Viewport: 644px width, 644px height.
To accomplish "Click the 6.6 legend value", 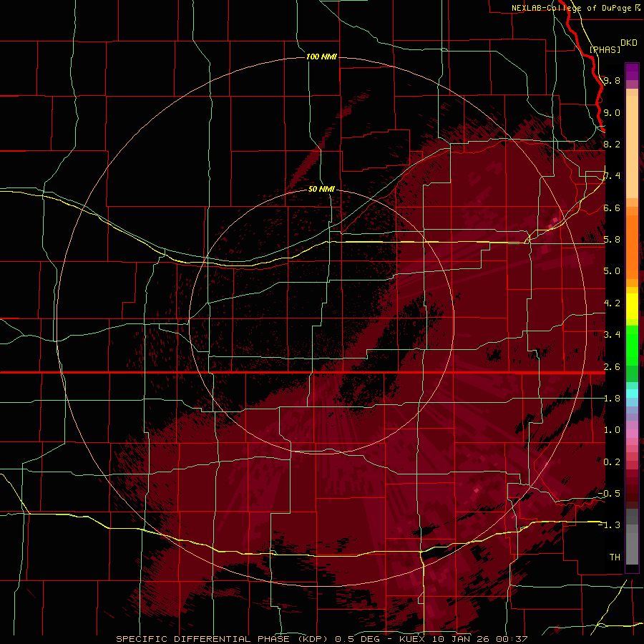I will (x=612, y=208).
